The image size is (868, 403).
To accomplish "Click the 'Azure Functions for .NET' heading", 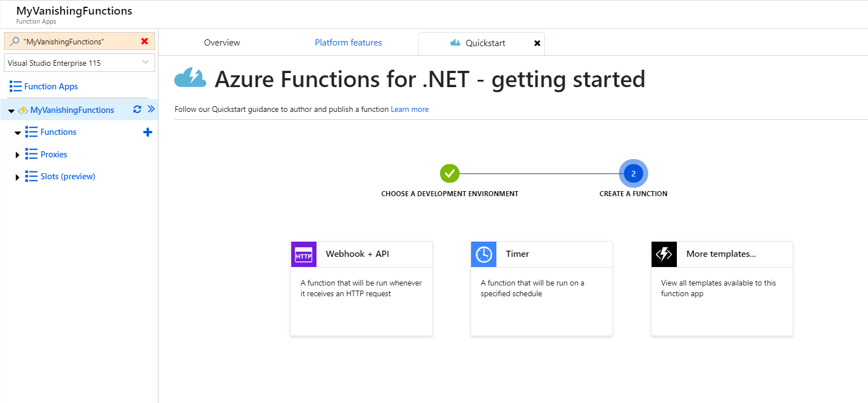I will [x=430, y=79].
